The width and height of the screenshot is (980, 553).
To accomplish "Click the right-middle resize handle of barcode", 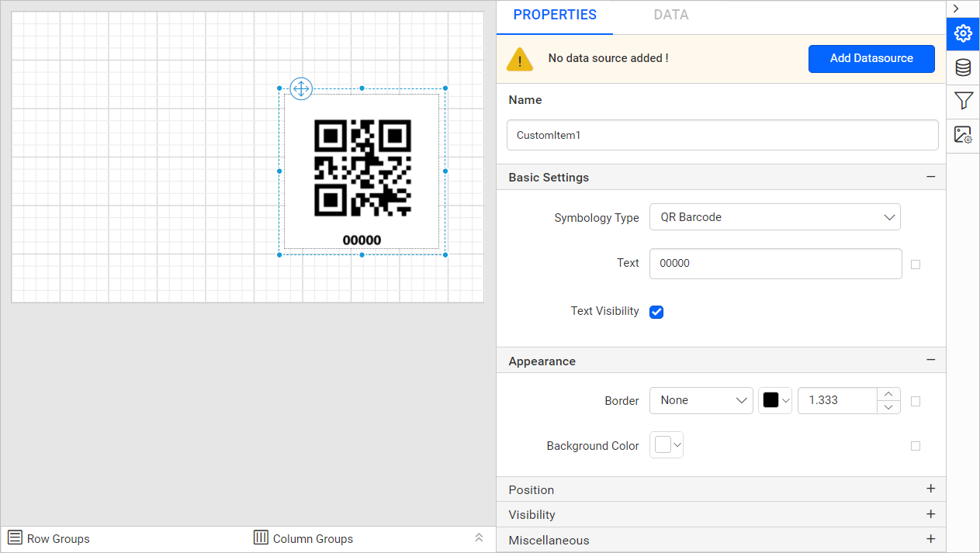I will coord(445,171).
